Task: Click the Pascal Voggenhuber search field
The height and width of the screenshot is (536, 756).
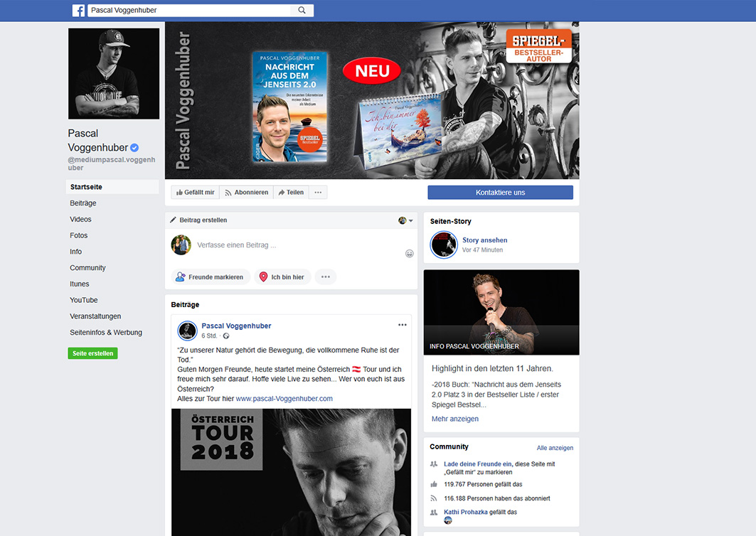Action: tap(189, 10)
